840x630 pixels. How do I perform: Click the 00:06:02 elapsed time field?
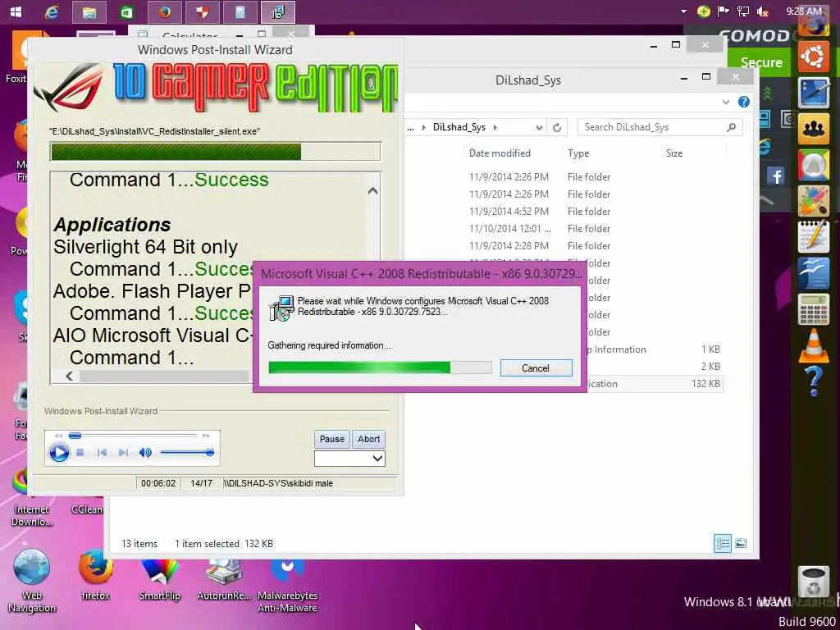coord(158,483)
